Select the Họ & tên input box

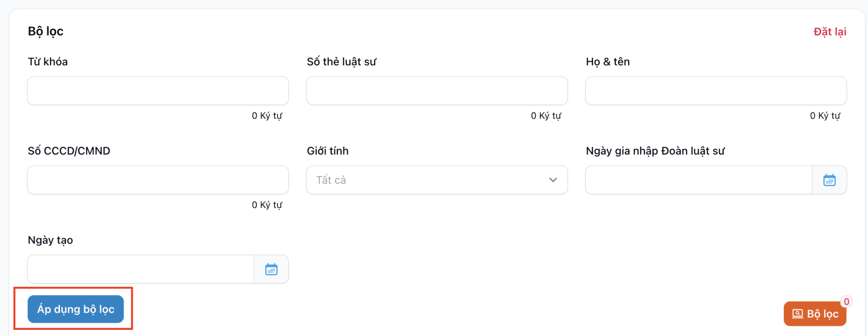[716, 91]
